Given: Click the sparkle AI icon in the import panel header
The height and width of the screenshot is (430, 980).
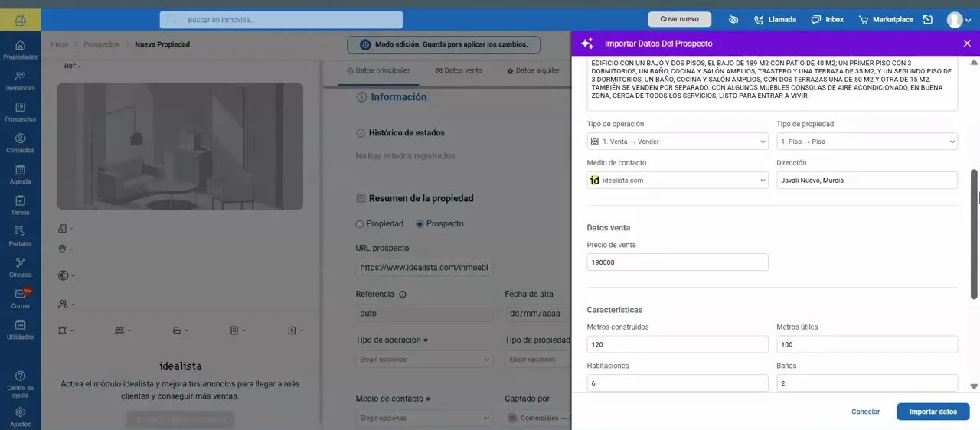Looking at the screenshot, I should pos(587,44).
